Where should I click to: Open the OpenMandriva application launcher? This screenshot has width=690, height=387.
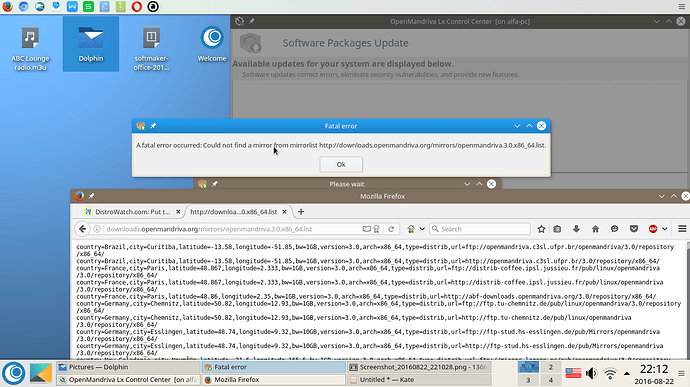[14, 373]
